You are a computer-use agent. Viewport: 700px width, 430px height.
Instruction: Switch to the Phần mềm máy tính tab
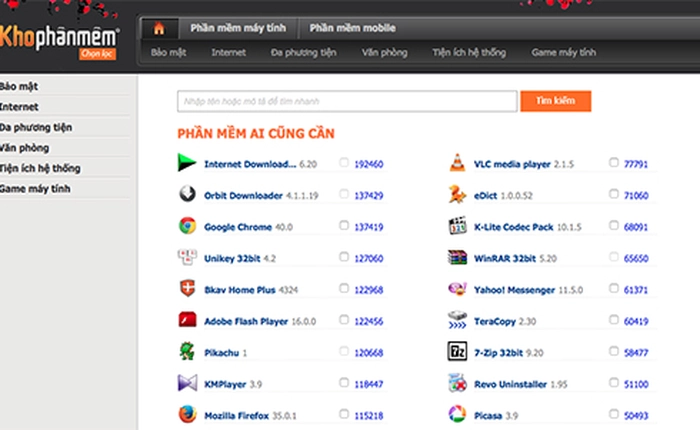(236, 28)
